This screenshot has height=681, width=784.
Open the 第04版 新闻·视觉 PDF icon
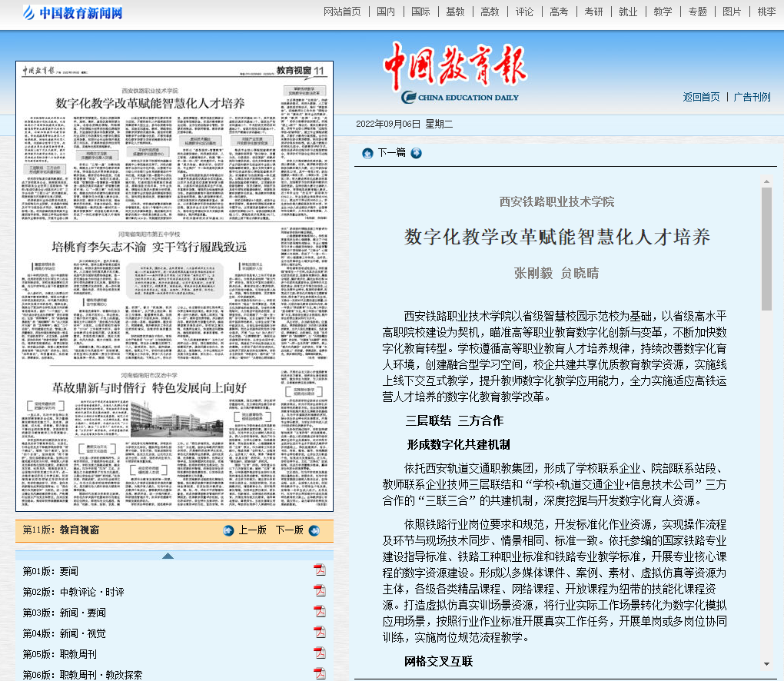click(320, 633)
